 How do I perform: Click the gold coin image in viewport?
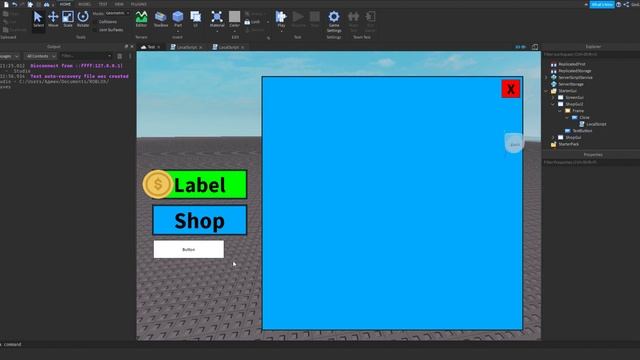[x=157, y=184]
